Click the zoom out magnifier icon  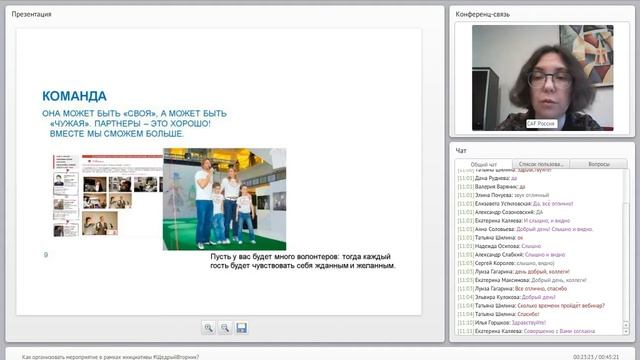click(224, 328)
